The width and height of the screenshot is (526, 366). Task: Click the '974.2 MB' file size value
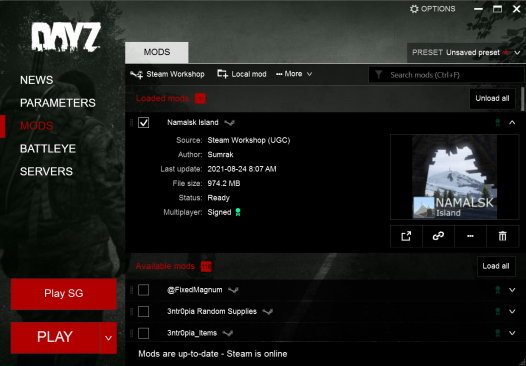tap(224, 184)
